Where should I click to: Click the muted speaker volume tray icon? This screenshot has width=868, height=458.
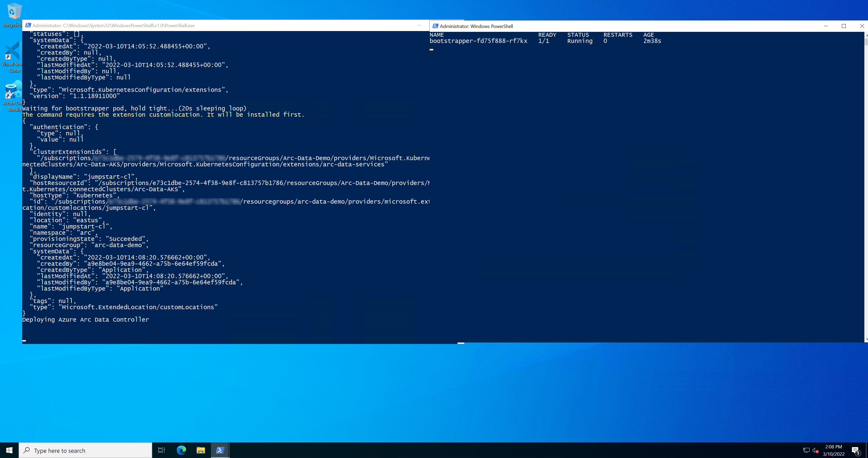click(815, 450)
